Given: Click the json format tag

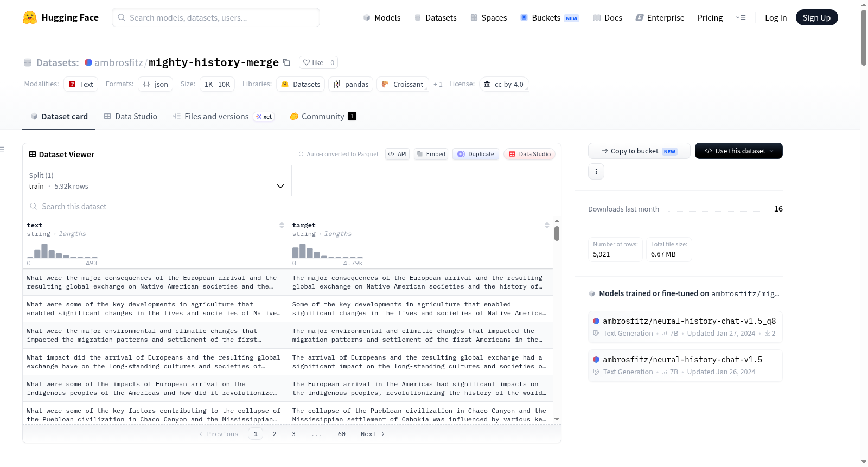Looking at the screenshot, I should click(155, 84).
